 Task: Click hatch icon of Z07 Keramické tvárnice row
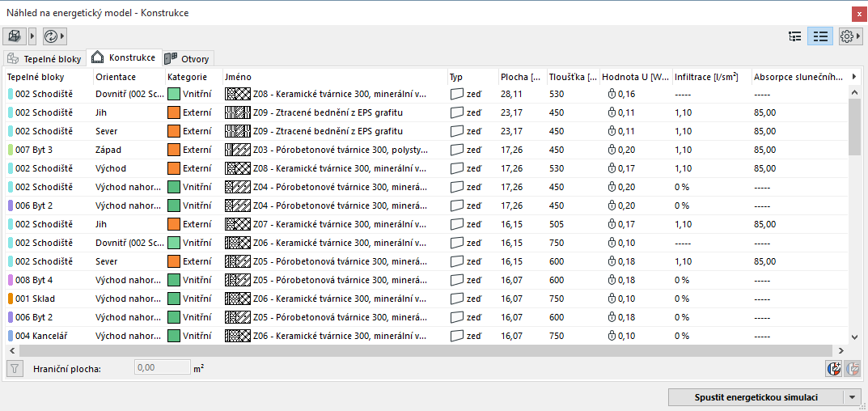pyautogui.click(x=238, y=224)
